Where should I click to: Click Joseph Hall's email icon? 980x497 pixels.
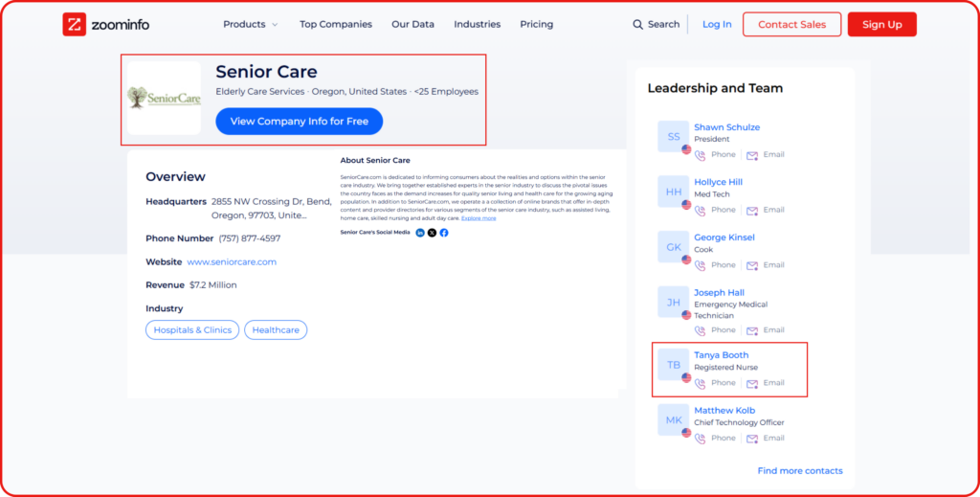click(752, 330)
